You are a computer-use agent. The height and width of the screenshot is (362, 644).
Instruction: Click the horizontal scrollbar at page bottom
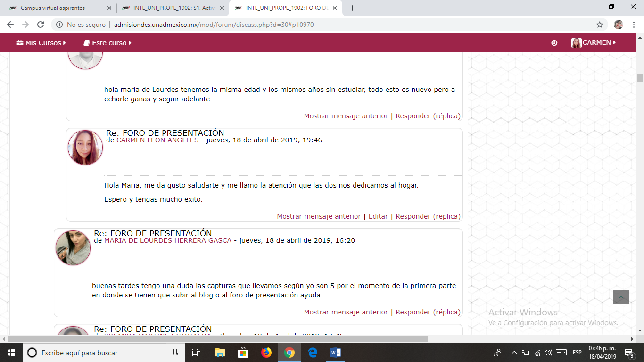point(217,339)
